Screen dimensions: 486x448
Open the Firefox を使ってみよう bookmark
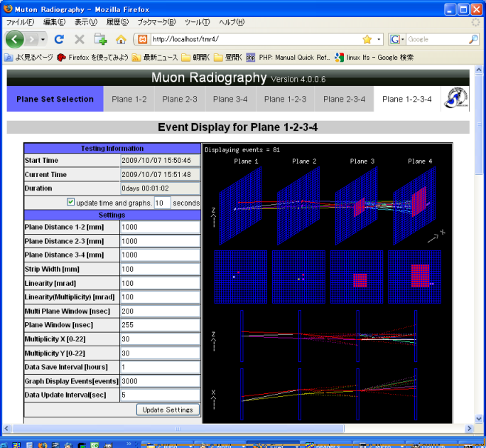pyautogui.click(x=92, y=58)
